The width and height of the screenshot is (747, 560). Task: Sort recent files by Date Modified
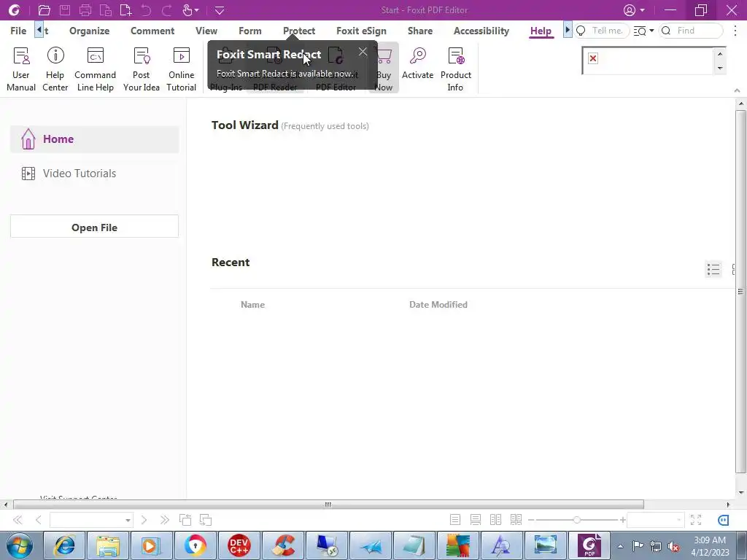pos(438,305)
